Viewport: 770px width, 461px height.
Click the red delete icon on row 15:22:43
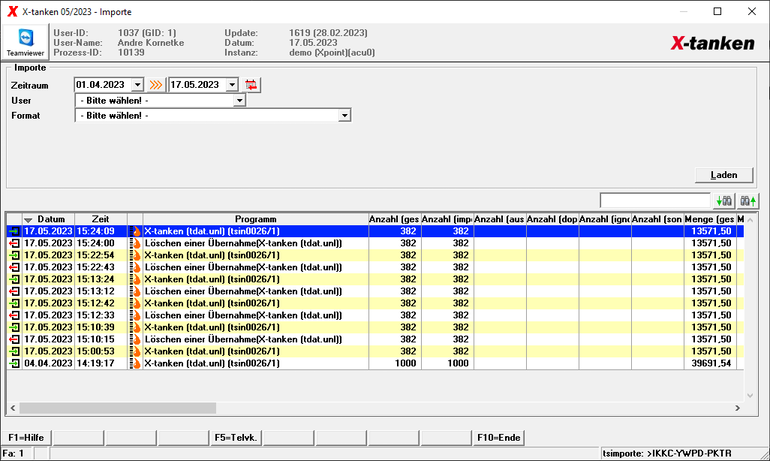[14, 267]
